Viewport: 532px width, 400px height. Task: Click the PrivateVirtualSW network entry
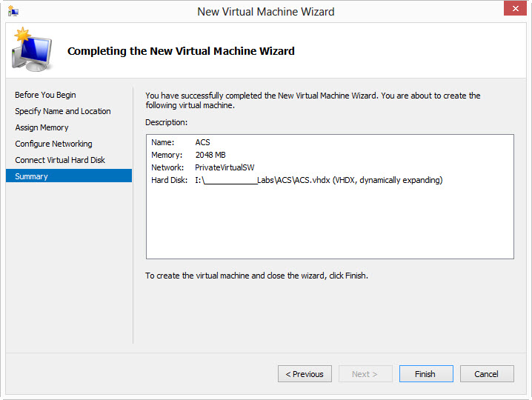click(225, 167)
